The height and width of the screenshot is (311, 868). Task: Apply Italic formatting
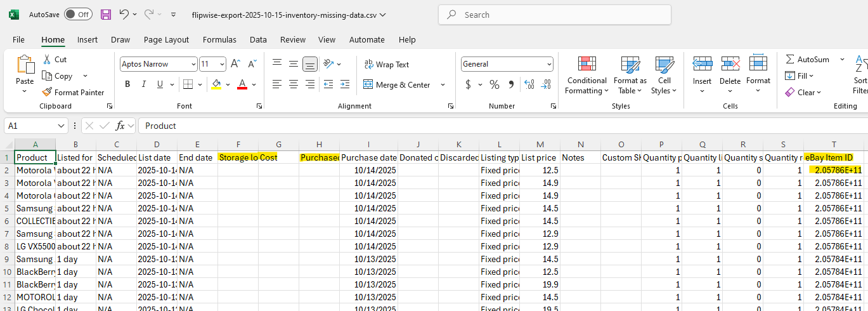click(x=144, y=84)
